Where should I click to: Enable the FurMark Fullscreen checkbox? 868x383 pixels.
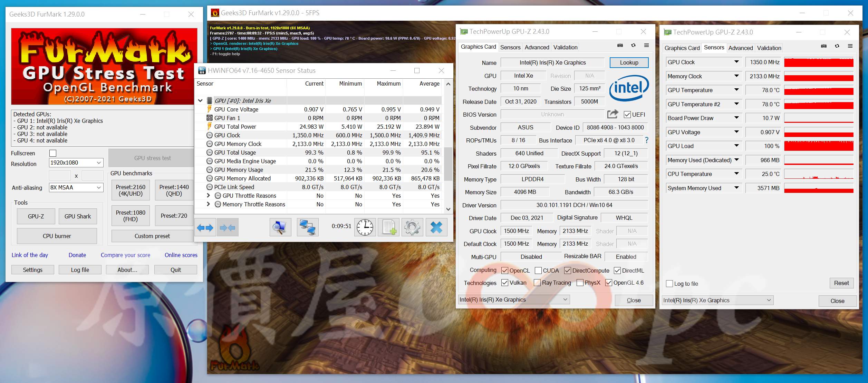tap(53, 153)
